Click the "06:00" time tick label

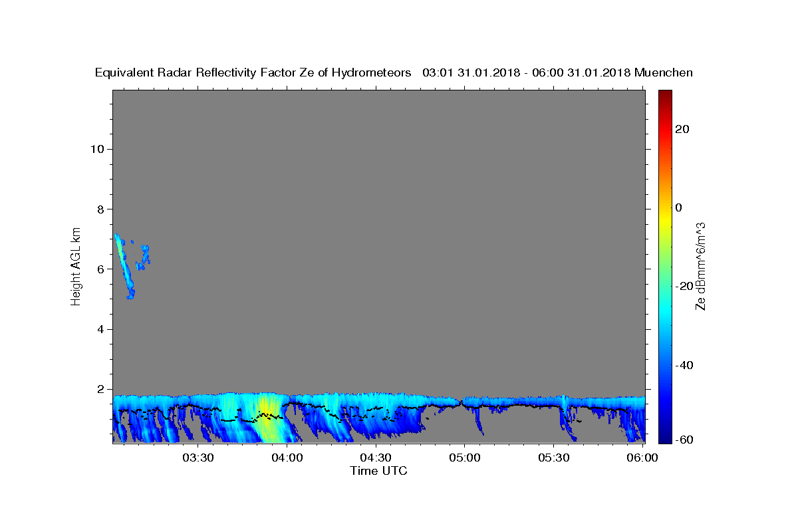click(x=641, y=458)
